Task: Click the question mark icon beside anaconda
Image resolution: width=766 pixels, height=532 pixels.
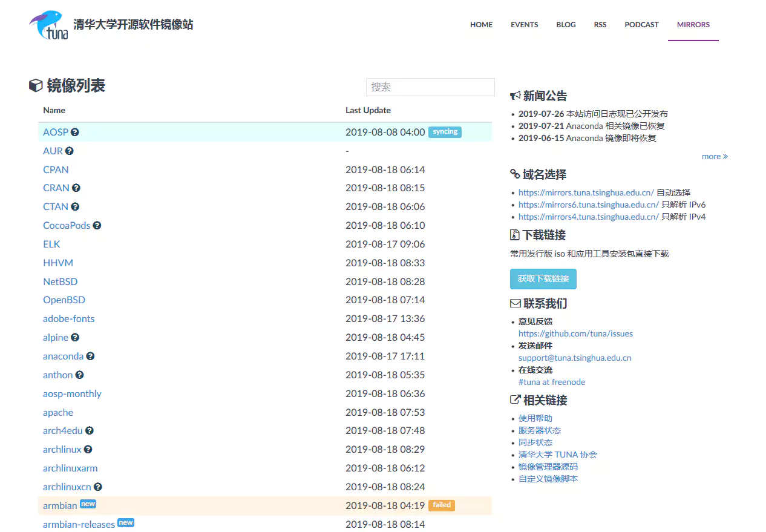Action: (x=90, y=356)
